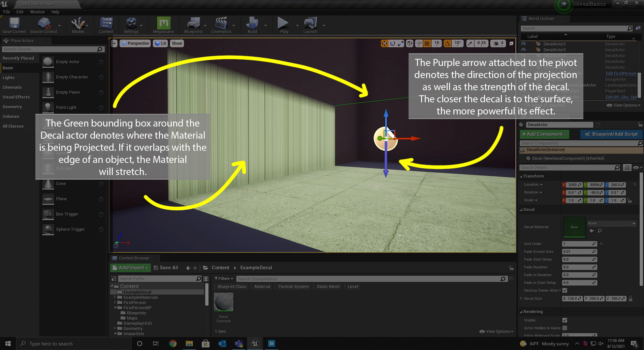Click the Decal Material thumbnail swatch

574,227
